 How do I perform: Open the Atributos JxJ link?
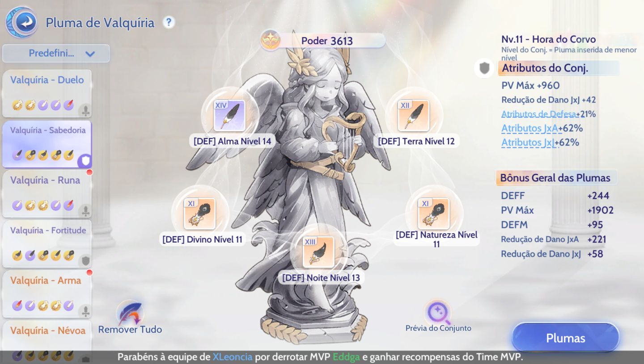[x=528, y=142]
